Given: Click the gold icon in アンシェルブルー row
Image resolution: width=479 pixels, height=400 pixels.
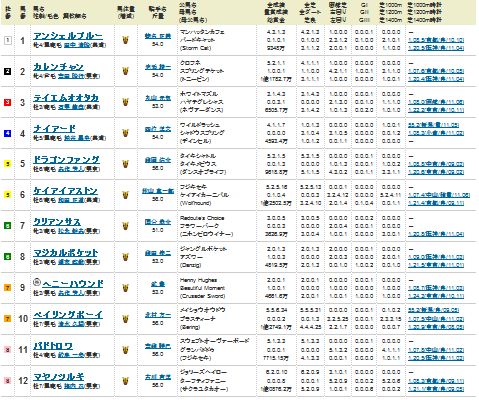Looking at the screenshot, I should pos(125,40).
